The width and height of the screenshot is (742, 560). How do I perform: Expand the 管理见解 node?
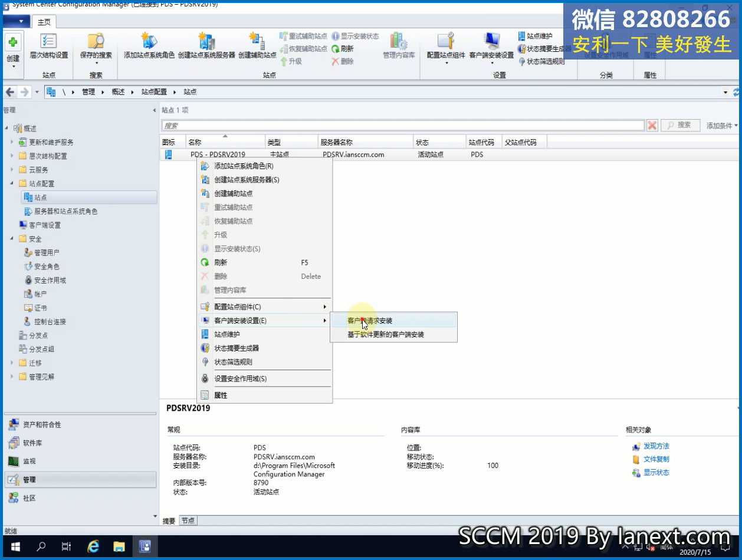coord(12,377)
